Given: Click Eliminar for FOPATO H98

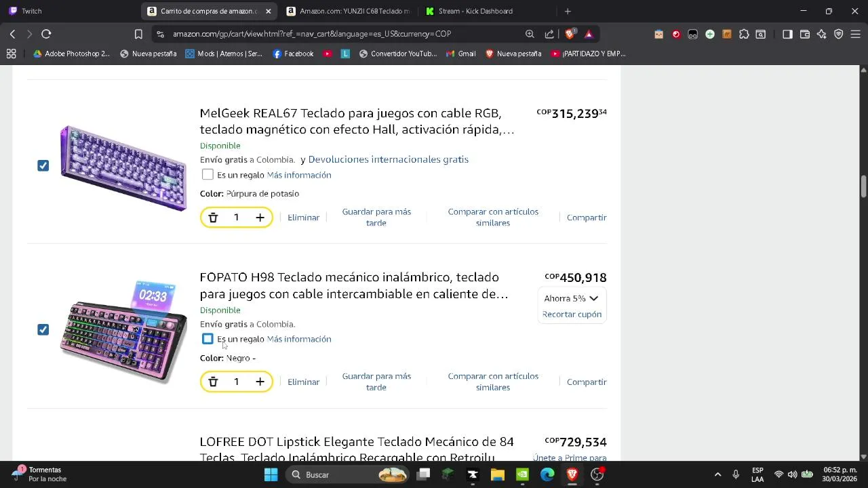Looking at the screenshot, I should (x=303, y=382).
